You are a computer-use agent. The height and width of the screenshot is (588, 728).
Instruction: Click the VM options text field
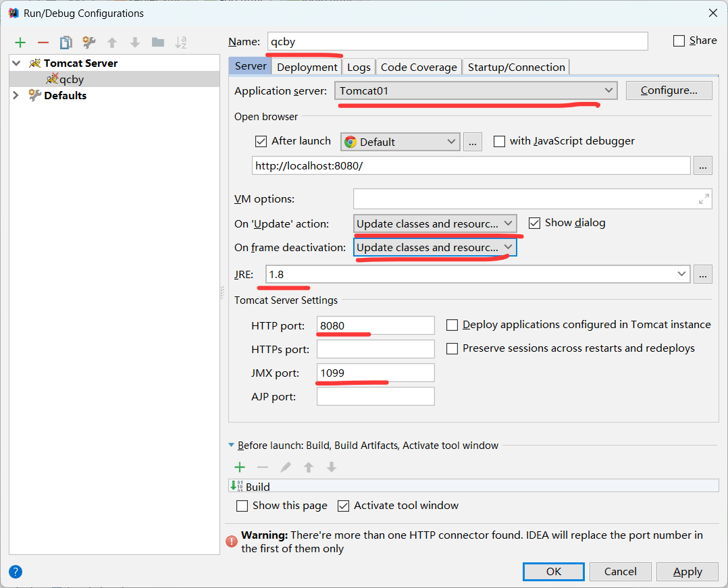533,198
